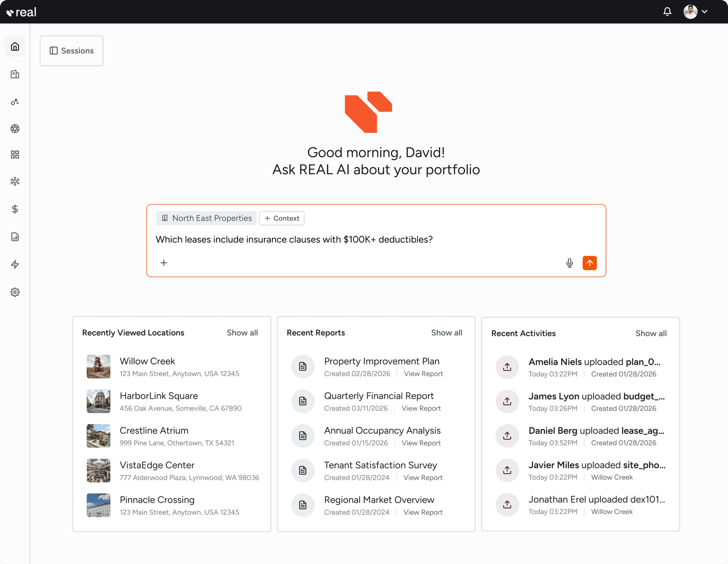Open the aperture icon in sidebar

15,128
